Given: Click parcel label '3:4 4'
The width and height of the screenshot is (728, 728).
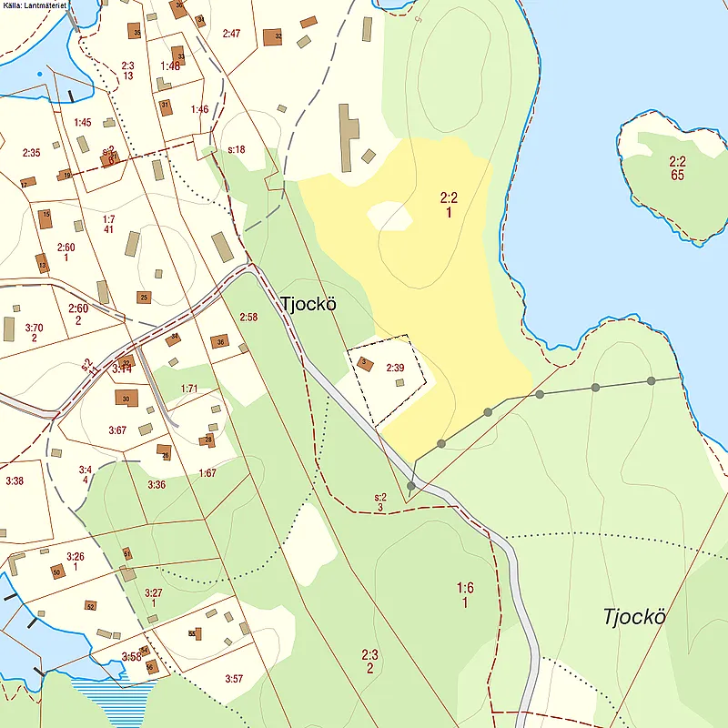Looking at the screenshot, I should 86,475.
